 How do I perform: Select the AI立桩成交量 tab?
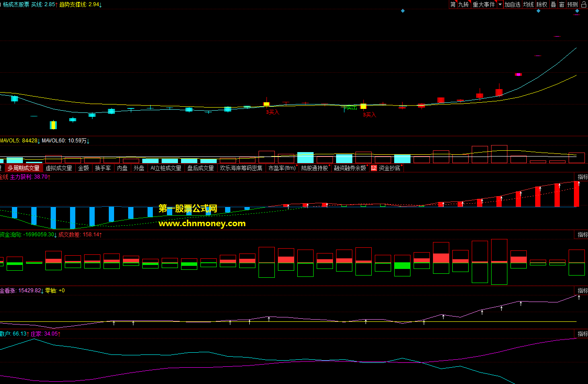[166, 168]
